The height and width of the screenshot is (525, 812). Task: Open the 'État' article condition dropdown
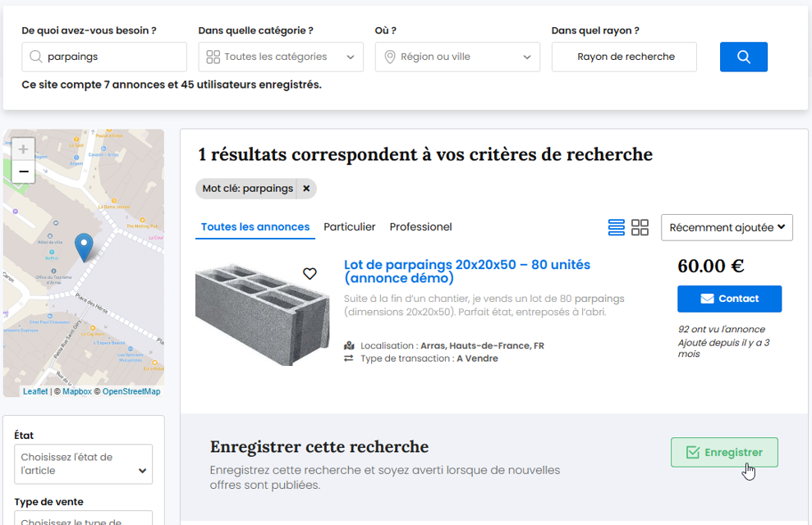tap(83, 463)
